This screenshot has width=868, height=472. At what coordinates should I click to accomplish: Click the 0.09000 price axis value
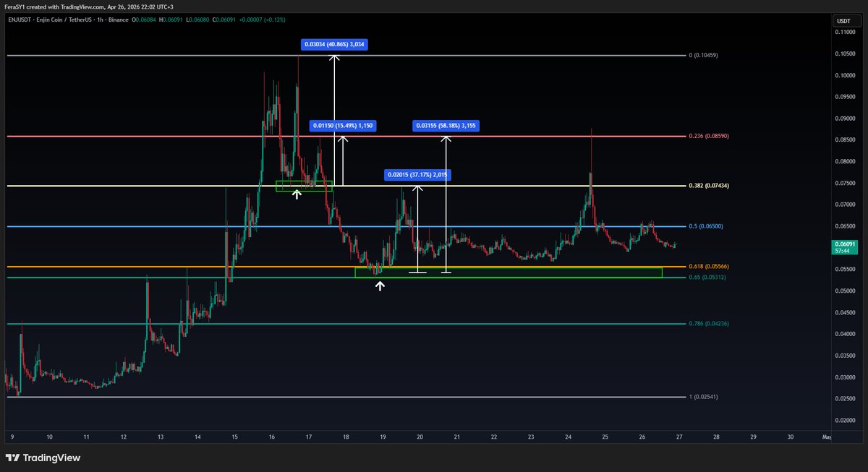tap(846, 119)
